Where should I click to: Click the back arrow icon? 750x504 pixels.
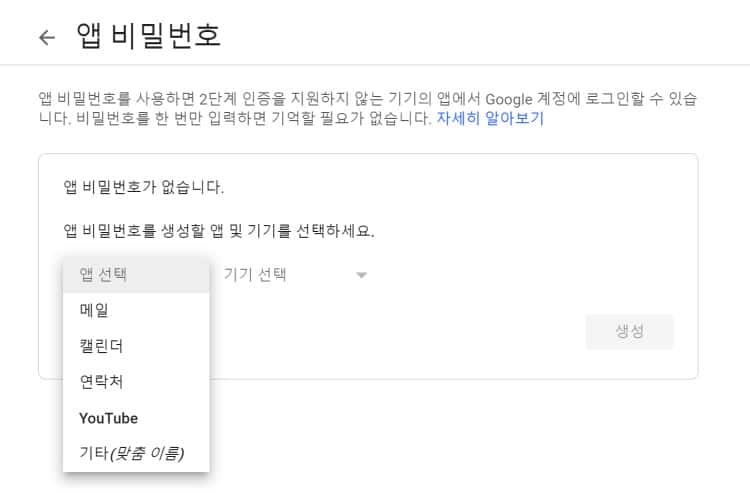46,37
